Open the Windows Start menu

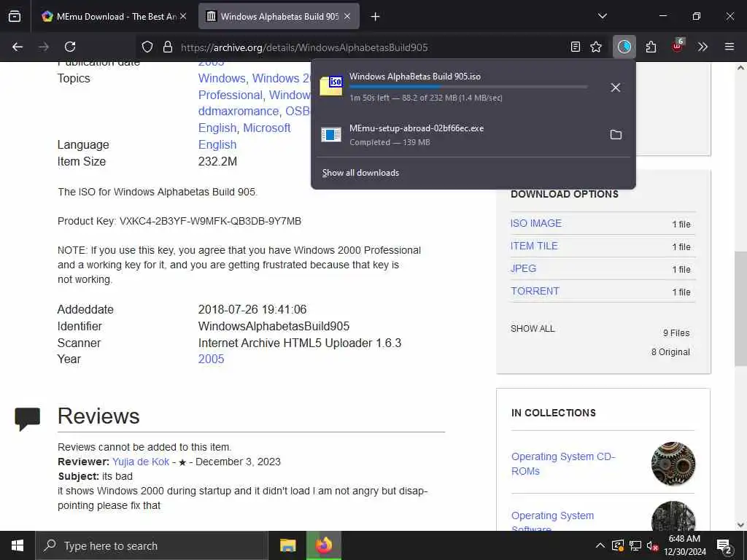coord(18,545)
